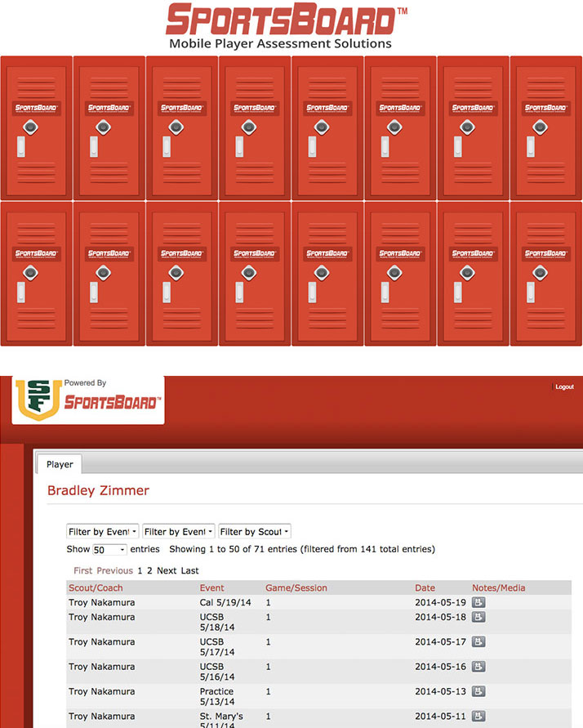Open notes icon for Cal 5/19/14 row

coord(478,602)
